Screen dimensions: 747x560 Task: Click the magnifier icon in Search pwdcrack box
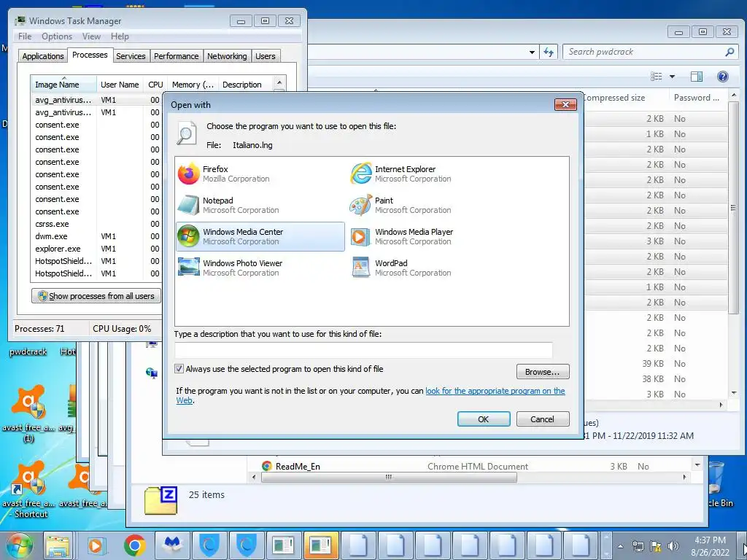729,52
